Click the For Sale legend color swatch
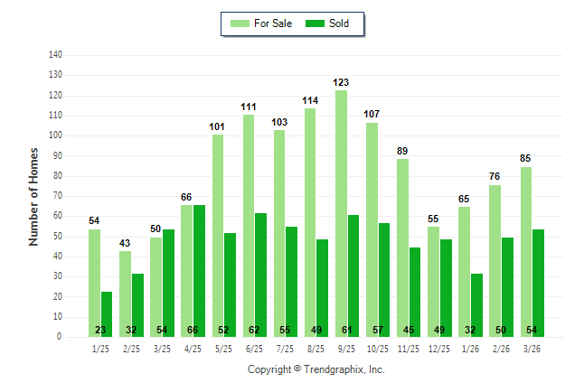Viewport: 584px width, 392px height. coord(241,23)
